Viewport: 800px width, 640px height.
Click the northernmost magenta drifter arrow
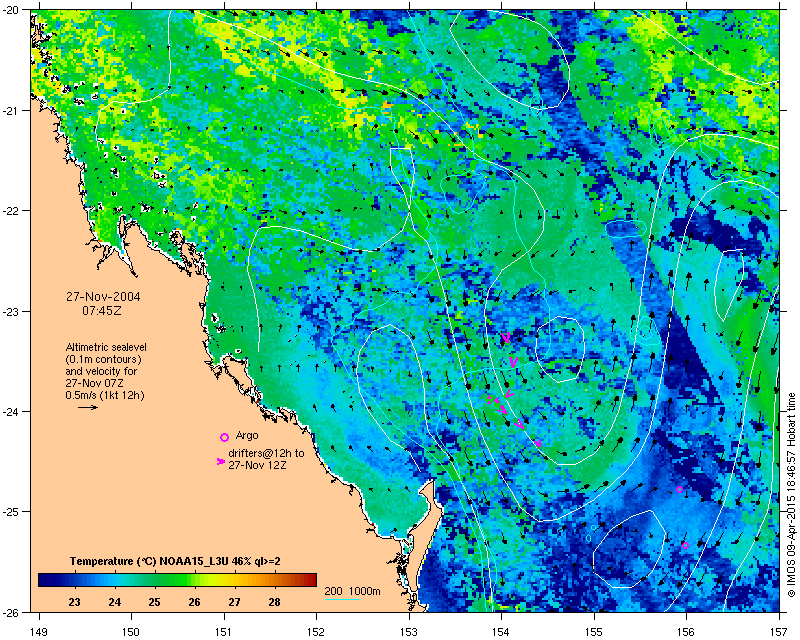pos(506,337)
